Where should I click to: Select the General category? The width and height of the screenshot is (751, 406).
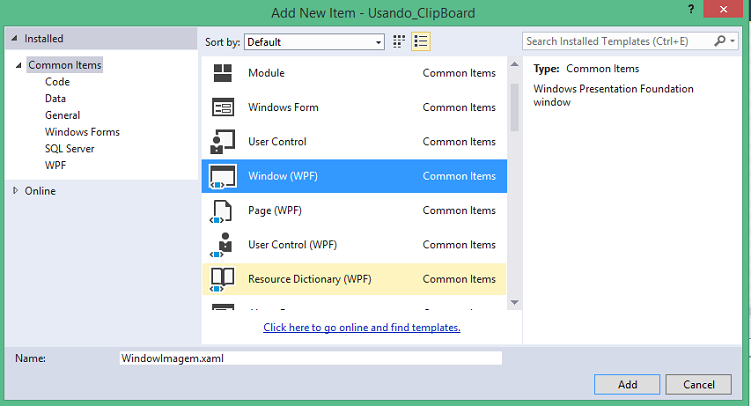63,115
